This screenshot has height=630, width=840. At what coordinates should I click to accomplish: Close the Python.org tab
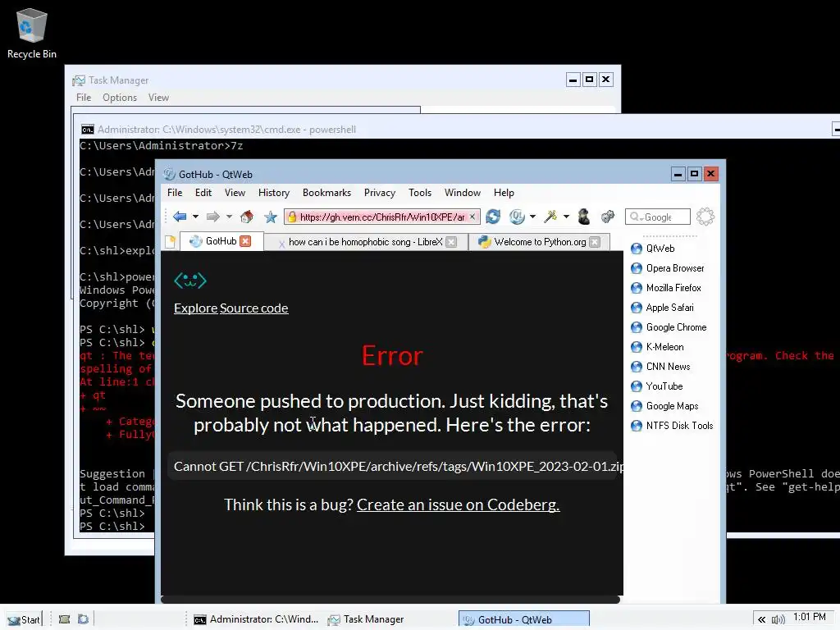click(595, 242)
